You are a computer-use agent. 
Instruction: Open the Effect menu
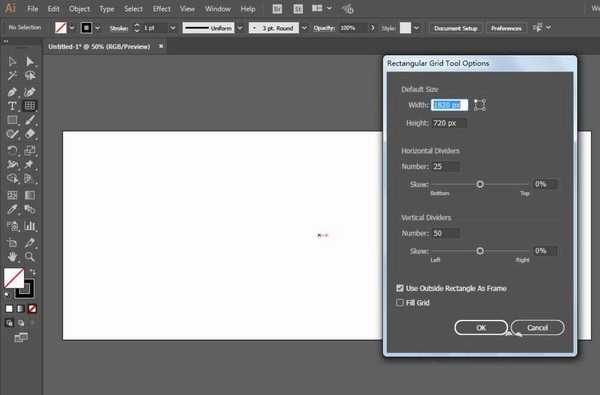tap(161, 9)
